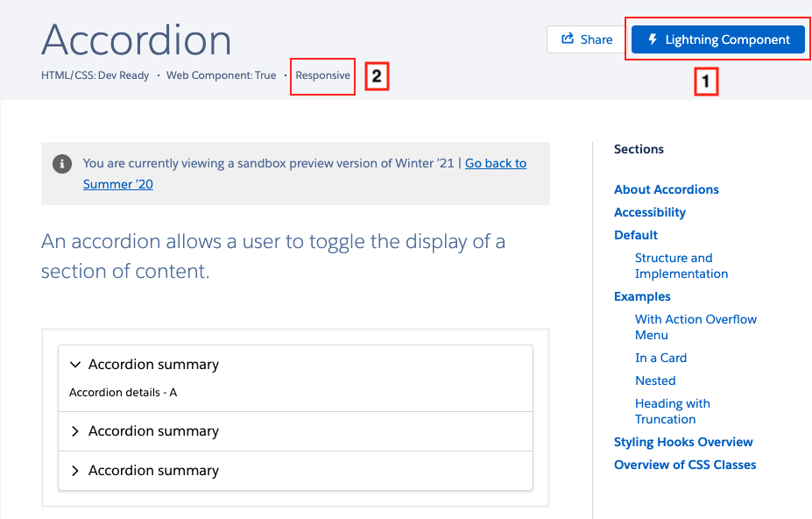
Task: Click 'HTML/CSS: Dev Ready' status text
Action: tap(95, 75)
